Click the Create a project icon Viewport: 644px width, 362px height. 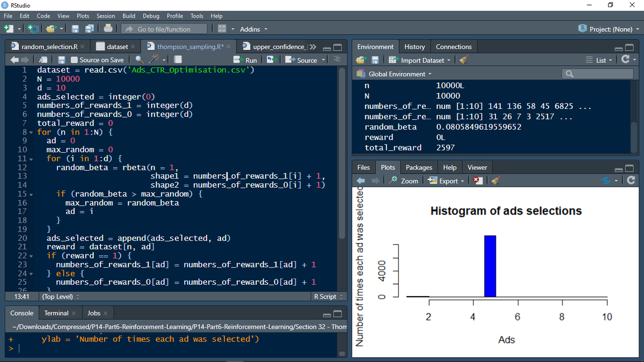tap(33, 29)
